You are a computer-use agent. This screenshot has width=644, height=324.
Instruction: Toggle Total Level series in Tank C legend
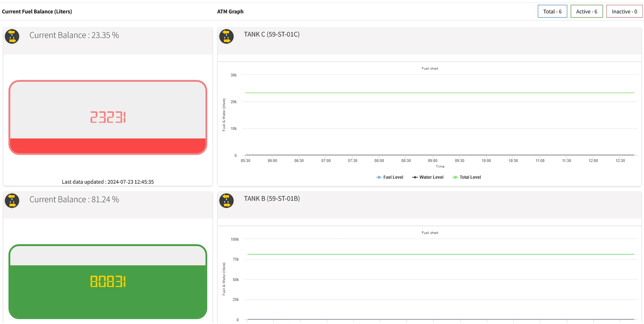pos(467,177)
